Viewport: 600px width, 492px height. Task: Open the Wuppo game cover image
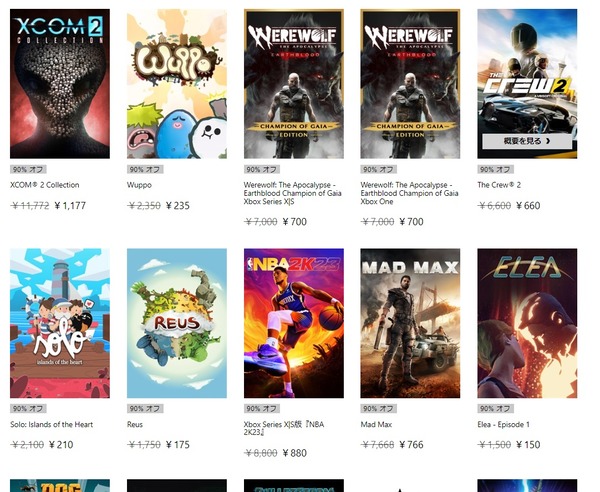pyautogui.click(x=177, y=84)
